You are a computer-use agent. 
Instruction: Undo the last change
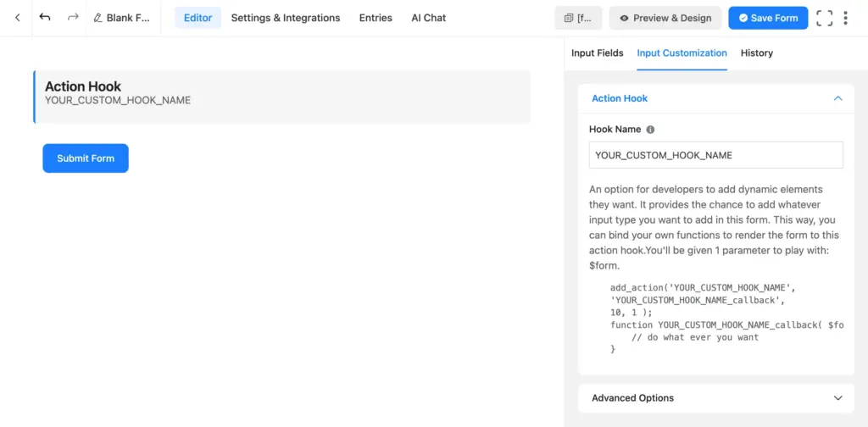pyautogui.click(x=45, y=17)
